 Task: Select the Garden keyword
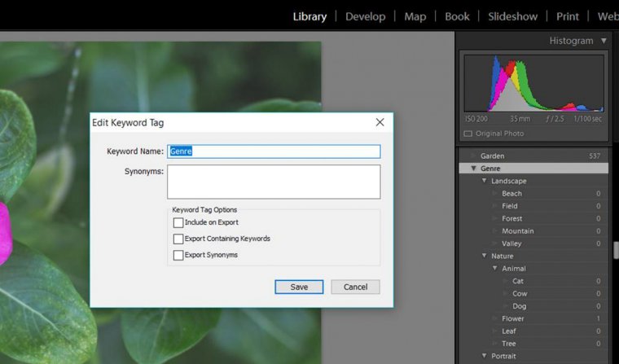pos(492,156)
